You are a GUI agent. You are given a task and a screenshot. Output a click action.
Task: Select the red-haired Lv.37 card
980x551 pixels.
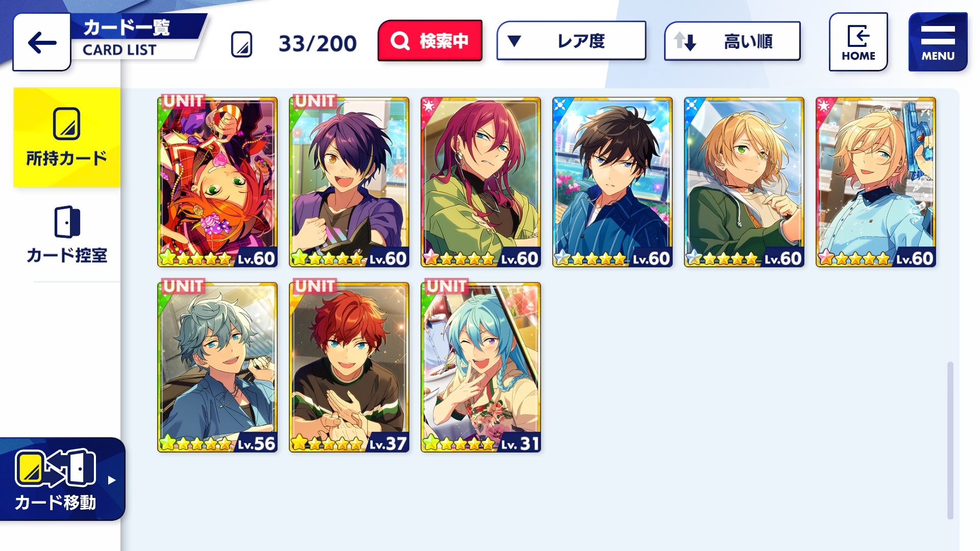(x=349, y=367)
